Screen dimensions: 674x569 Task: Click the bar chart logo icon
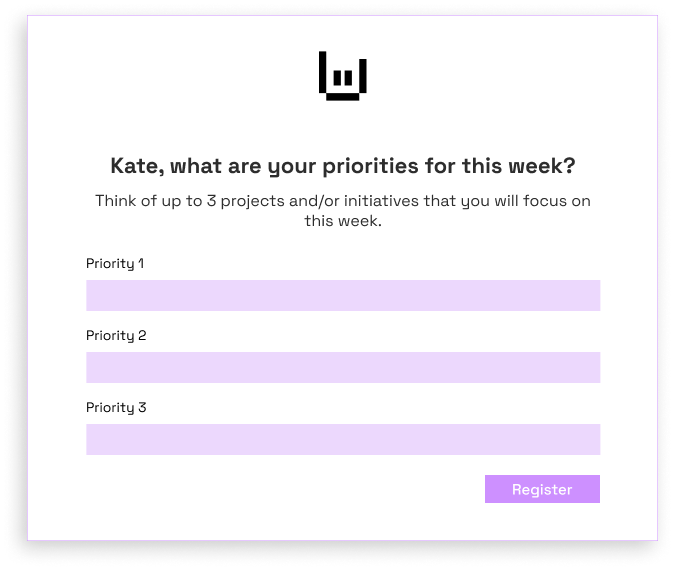pyautogui.click(x=342, y=76)
